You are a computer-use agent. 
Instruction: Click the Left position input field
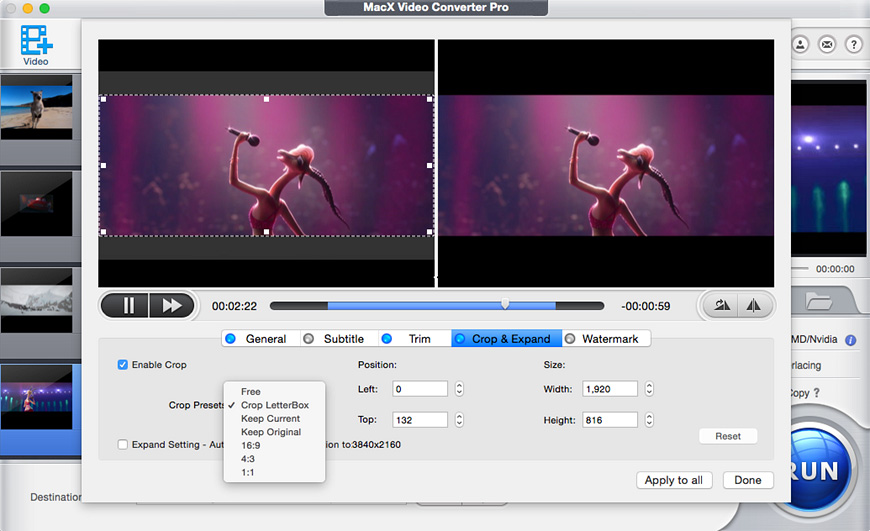420,389
